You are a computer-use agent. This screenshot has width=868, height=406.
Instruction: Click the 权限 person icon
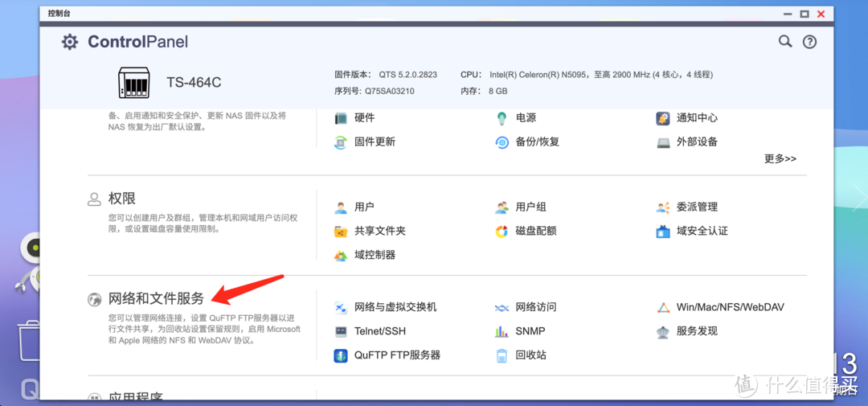pyautogui.click(x=94, y=199)
